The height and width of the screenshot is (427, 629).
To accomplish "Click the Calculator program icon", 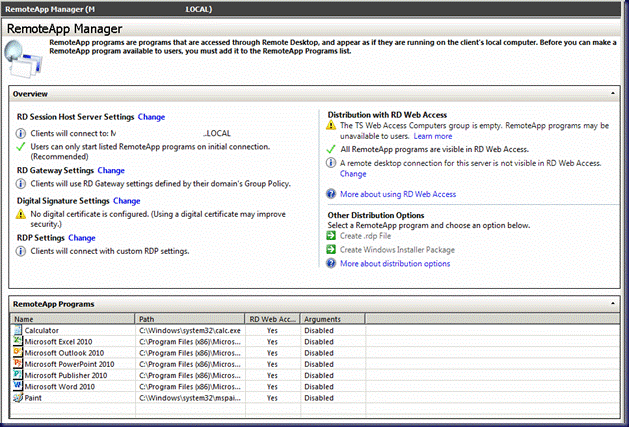I will [17, 330].
